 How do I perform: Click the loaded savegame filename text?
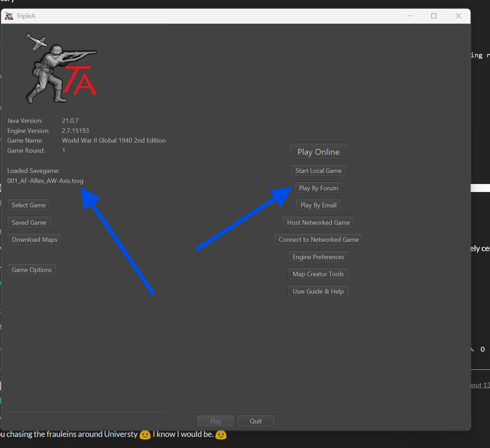click(x=45, y=181)
